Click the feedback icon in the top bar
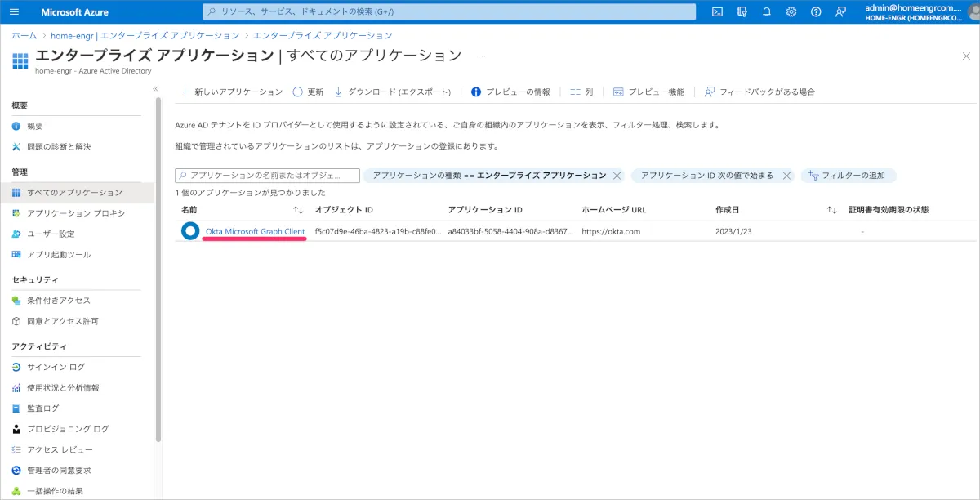This screenshot has height=500, width=980. [x=840, y=12]
